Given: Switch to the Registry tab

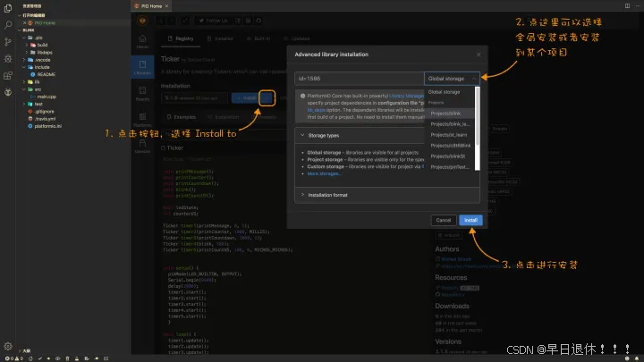Looking at the screenshot, I should [181, 38].
